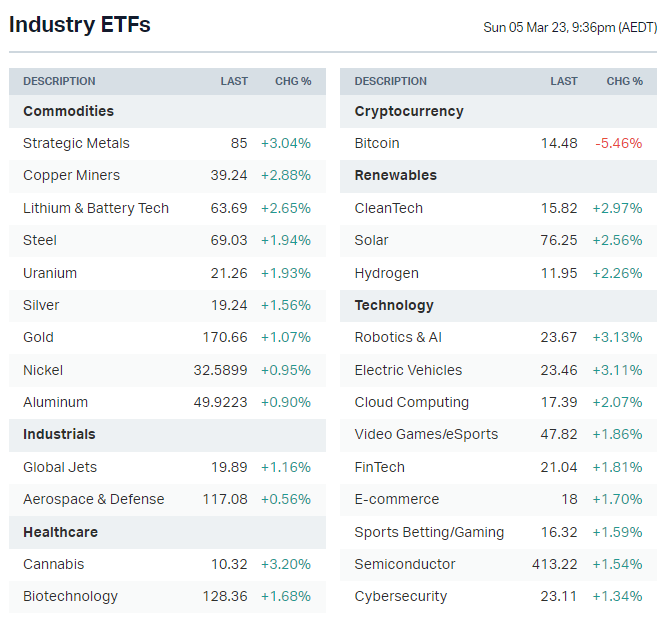Open the Global Jets ETF

click(60, 467)
